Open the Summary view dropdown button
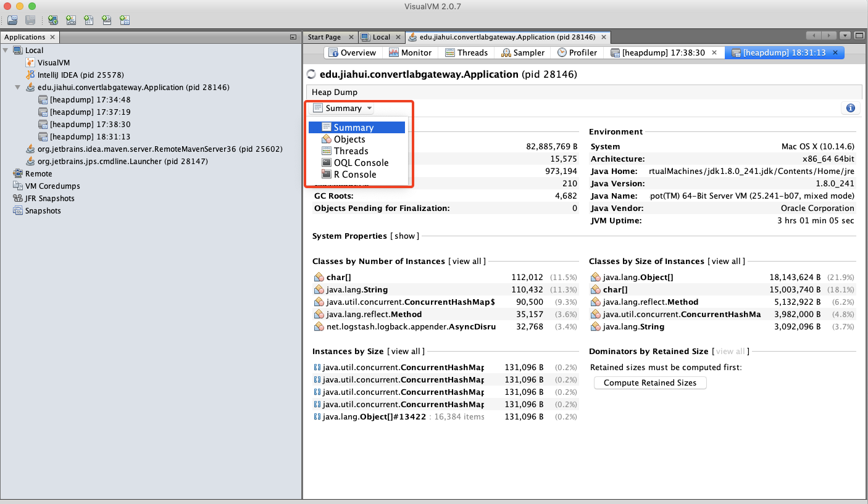The width and height of the screenshot is (868, 504). point(342,108)
